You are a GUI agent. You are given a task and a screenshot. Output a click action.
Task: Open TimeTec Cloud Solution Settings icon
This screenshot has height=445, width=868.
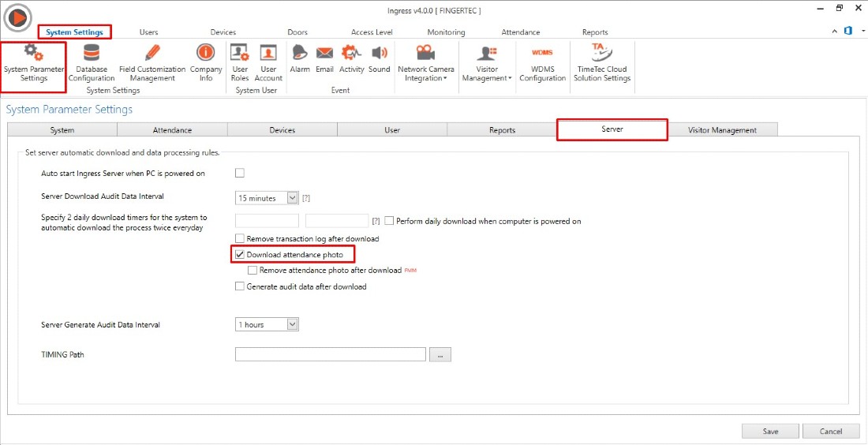[602, 53]
